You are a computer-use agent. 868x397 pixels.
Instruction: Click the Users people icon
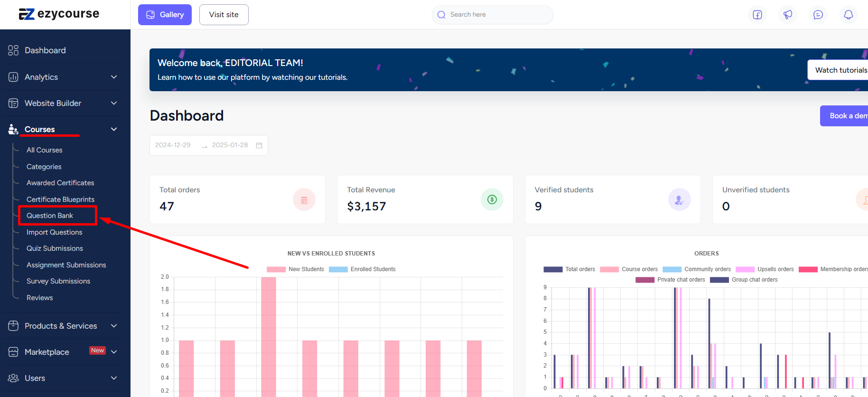point(13,378)
